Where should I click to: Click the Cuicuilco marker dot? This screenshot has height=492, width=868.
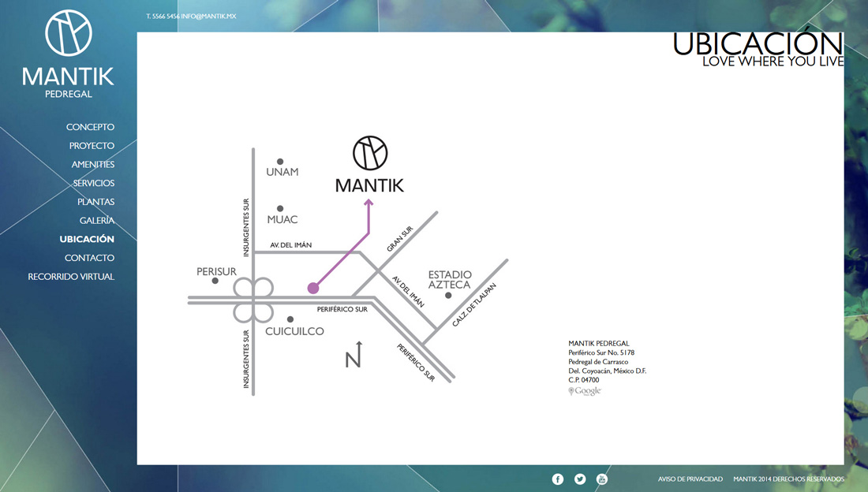coord(290,319)
